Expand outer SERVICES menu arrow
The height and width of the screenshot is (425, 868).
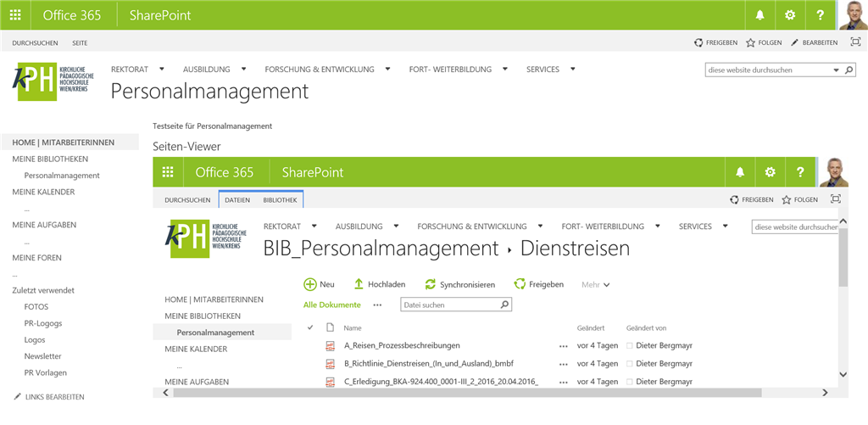coord(572,70)
